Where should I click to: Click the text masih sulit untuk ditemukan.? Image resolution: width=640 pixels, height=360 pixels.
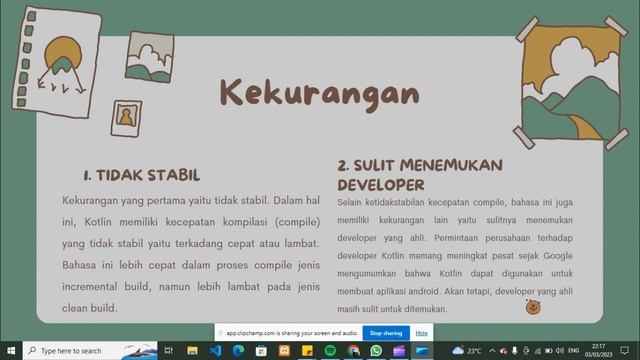392,309
